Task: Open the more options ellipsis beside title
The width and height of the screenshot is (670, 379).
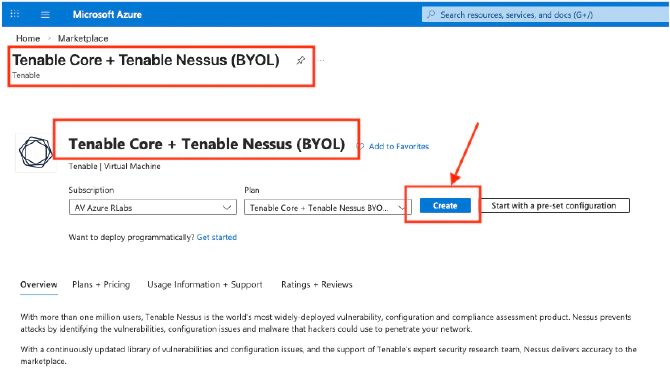Action: [321, 60]
